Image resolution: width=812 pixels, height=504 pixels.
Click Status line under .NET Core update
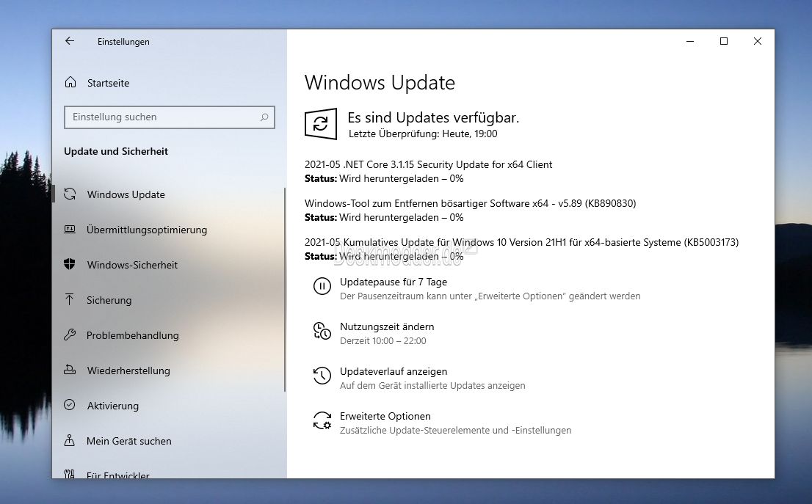384,178
